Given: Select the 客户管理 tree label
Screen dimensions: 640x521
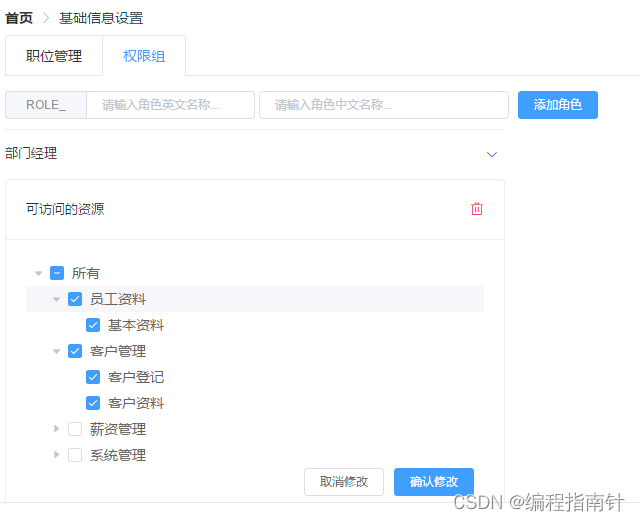Looking at the screenshot, I should pyautogui.click(x=118, y=351).
